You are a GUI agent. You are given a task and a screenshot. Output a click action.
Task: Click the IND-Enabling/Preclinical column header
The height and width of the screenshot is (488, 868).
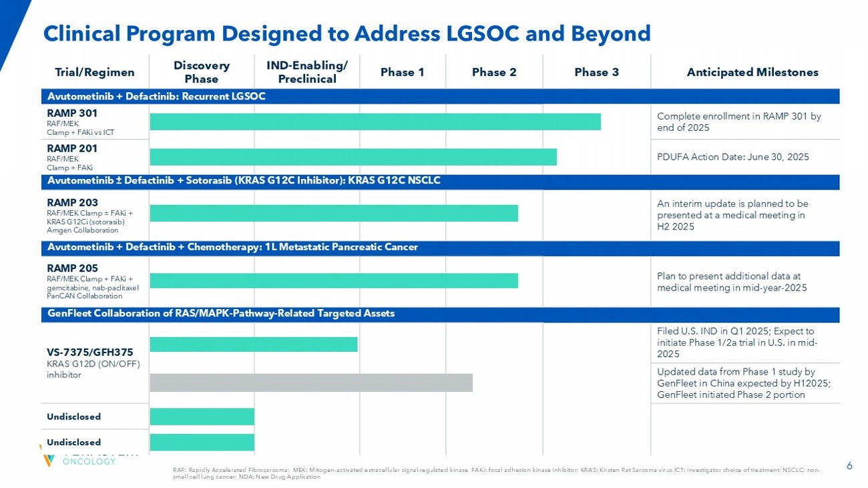306,72
